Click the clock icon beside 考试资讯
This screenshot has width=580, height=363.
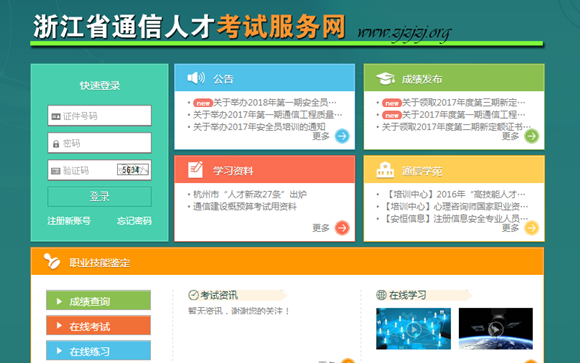point(193,295)
